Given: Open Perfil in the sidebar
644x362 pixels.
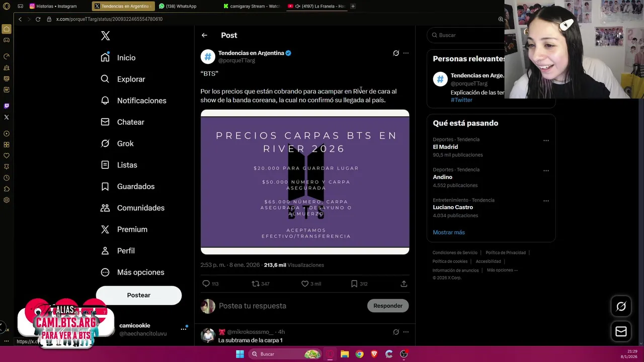Looking at the screenshot, I should click(118, 251).
